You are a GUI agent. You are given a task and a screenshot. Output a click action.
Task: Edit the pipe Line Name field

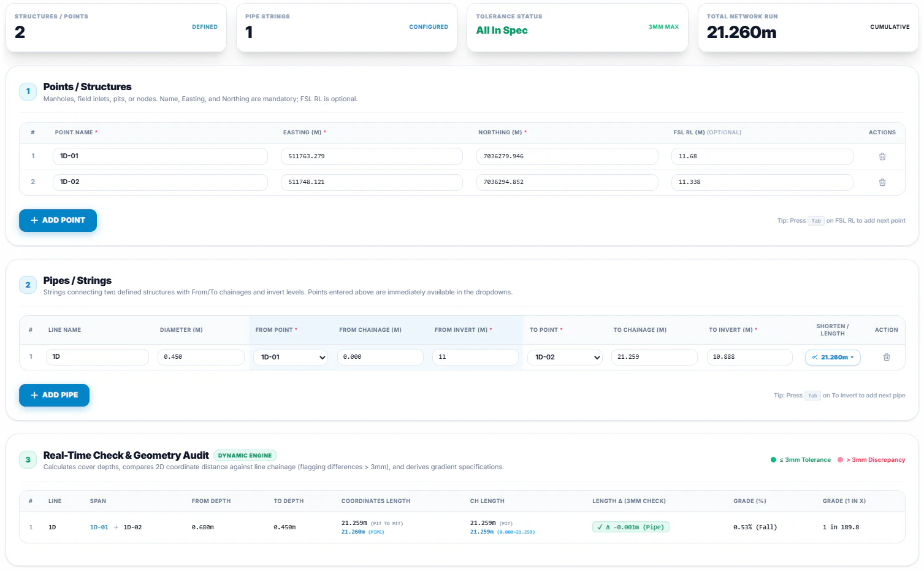(97, 357)
